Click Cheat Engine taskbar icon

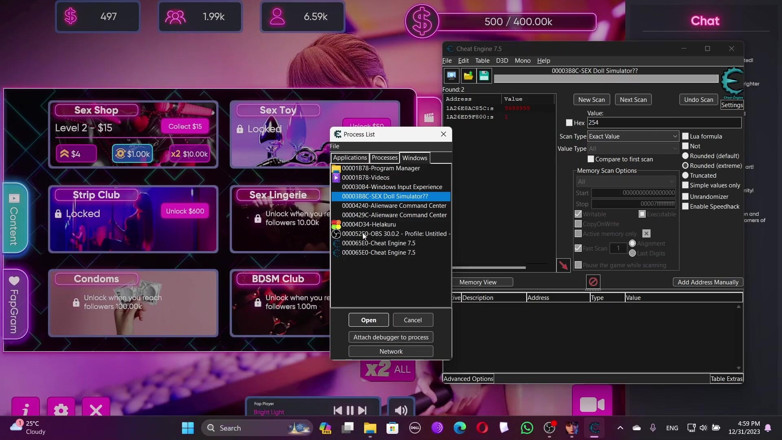coord(594,428)
